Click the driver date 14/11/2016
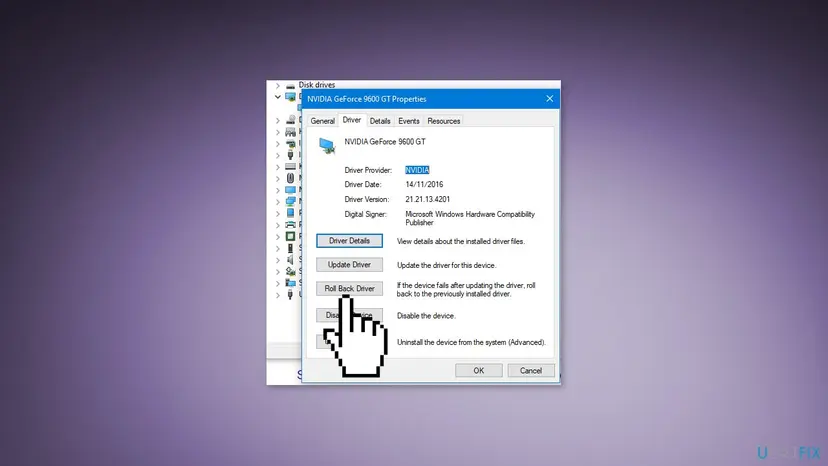Viewport: 828px width, 466px height. tap(424, 184)
